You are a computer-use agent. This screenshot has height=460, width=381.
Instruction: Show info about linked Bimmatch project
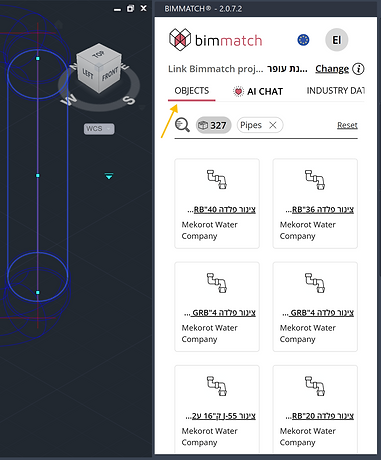point(358,69)
